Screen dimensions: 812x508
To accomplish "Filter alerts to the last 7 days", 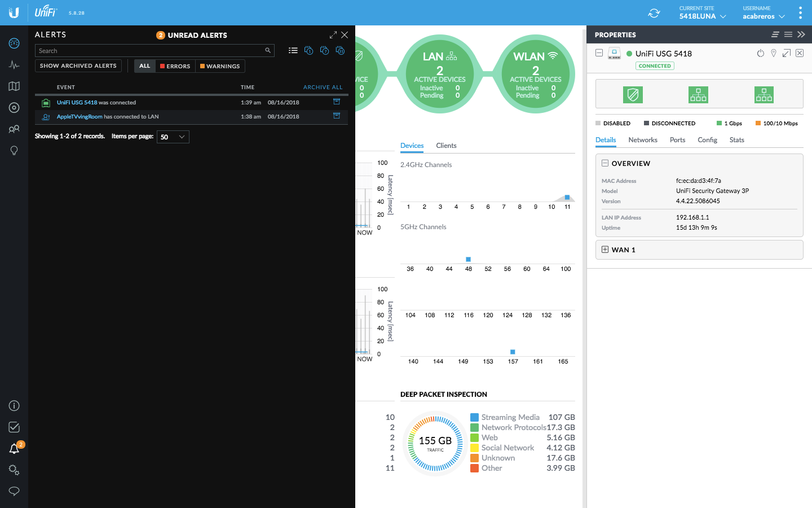I will (x=324, y=50).
